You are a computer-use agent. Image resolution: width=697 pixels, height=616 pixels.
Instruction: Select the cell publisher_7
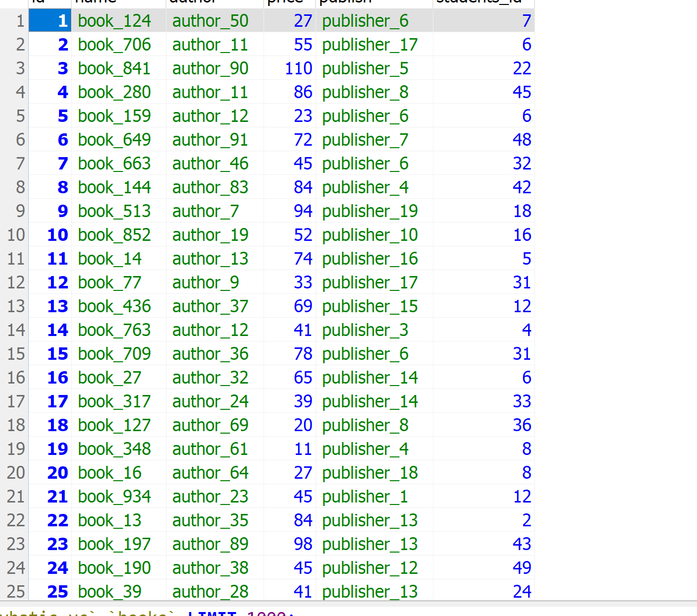(x=374, y=139)
